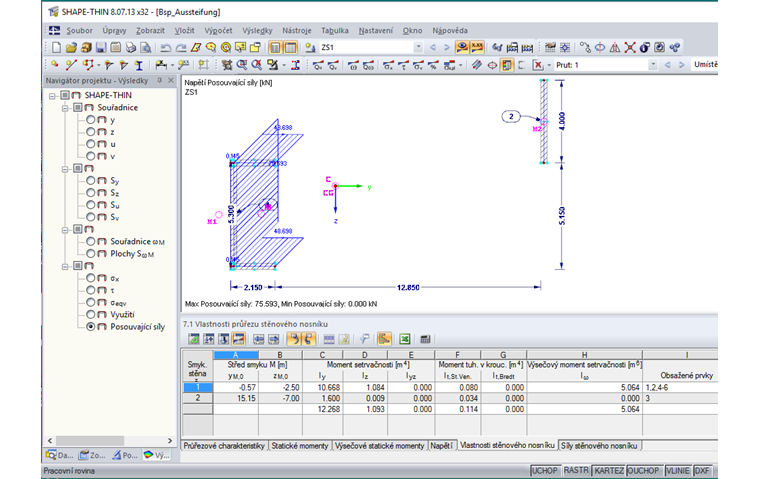Open the Výpočet menu
This screenshot has height=479, width=760.
coord(218,31)
